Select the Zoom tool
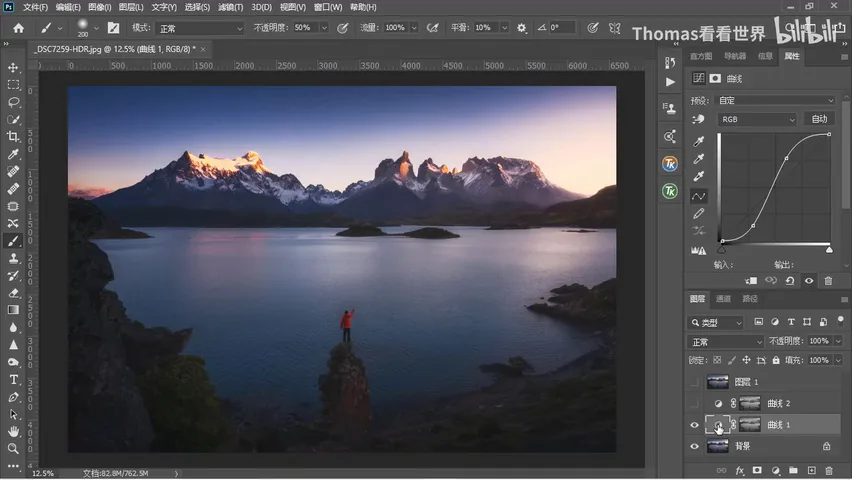Image resolution: width=852 pixels, height=480 pixels. pyautogui.click(x=14, y=449)
